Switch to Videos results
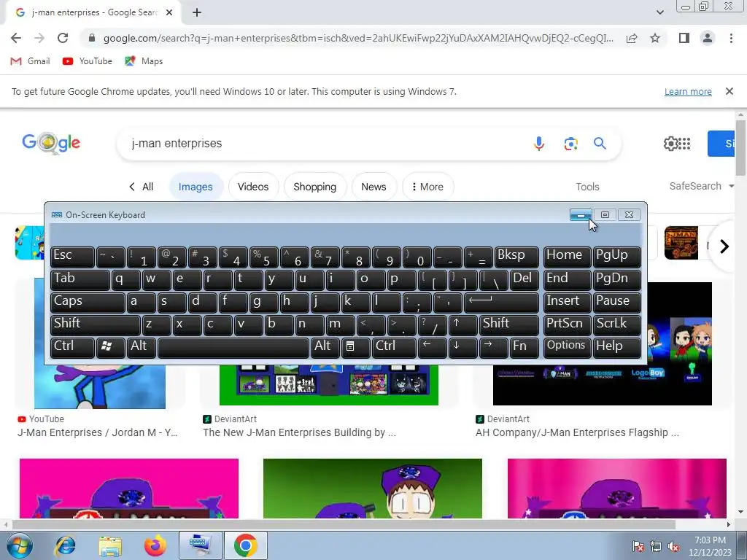Image resolution: width=747 pixels, height=560 pixels. click(253, 187)
